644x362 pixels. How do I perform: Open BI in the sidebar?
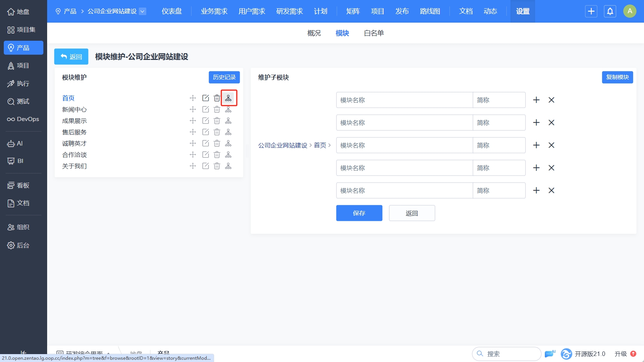[x=23, y=161]
